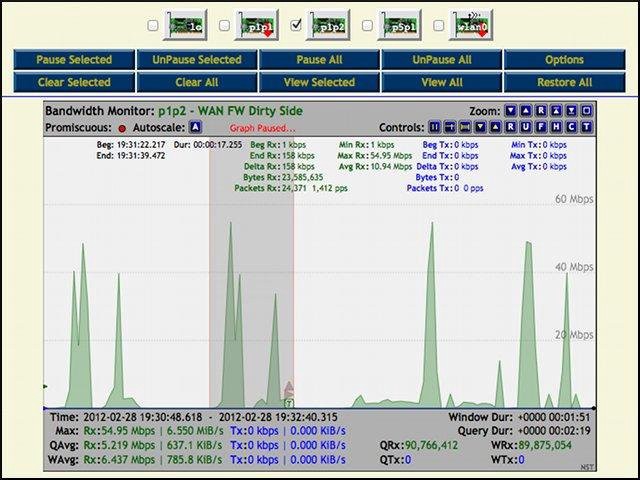Click the Zoom up-arrow-with-bar icon
Screen dimensions: 640x480
556,111
